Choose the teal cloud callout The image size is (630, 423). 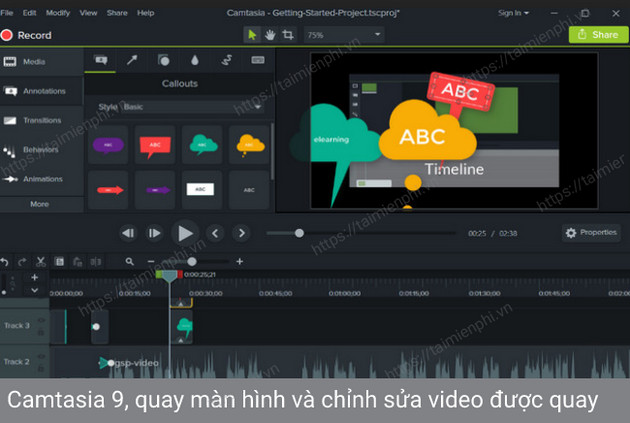tap(202, 145)
